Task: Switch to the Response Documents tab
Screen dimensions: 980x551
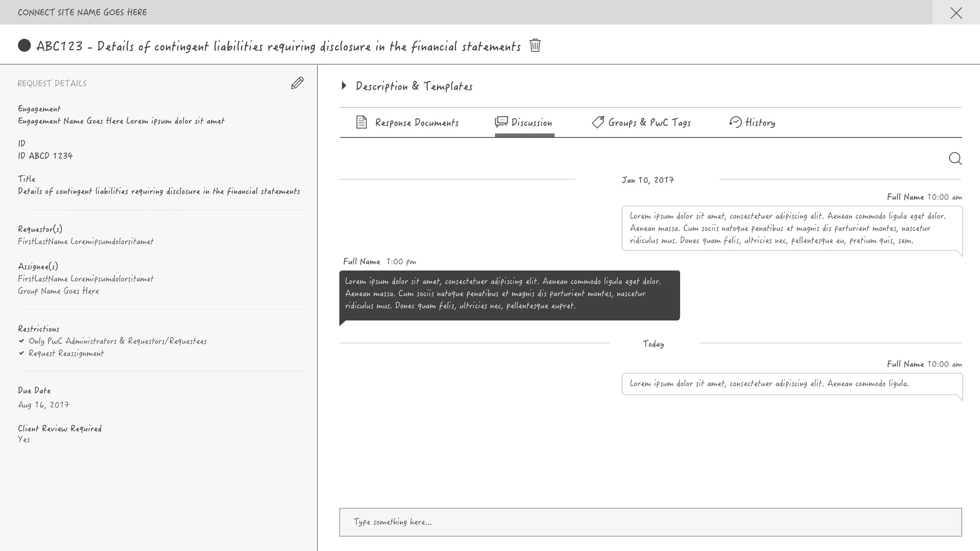Action: [407, 123]
